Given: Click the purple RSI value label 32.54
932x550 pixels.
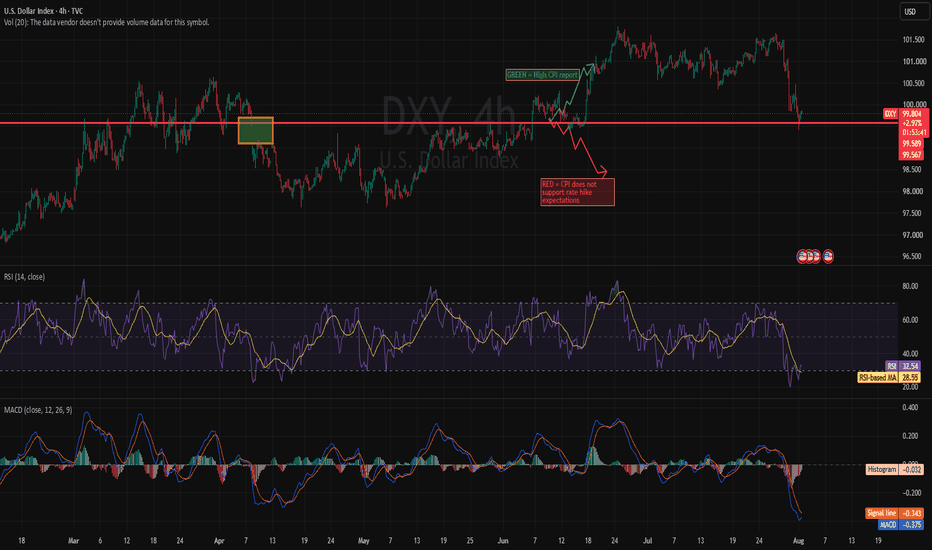Looking at the screenshot, I should [x=910, y=366].
